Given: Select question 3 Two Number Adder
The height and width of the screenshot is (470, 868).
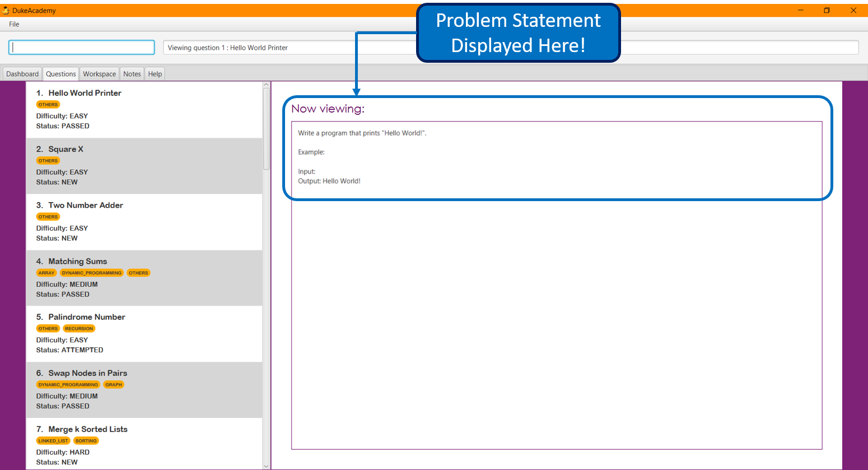Looking at the screenshot, I should pos(144,222).
